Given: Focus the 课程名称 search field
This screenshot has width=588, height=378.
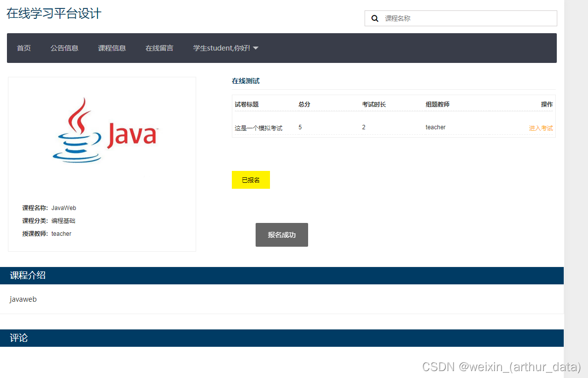Looking at the screenshot, I should pos(461,18).
